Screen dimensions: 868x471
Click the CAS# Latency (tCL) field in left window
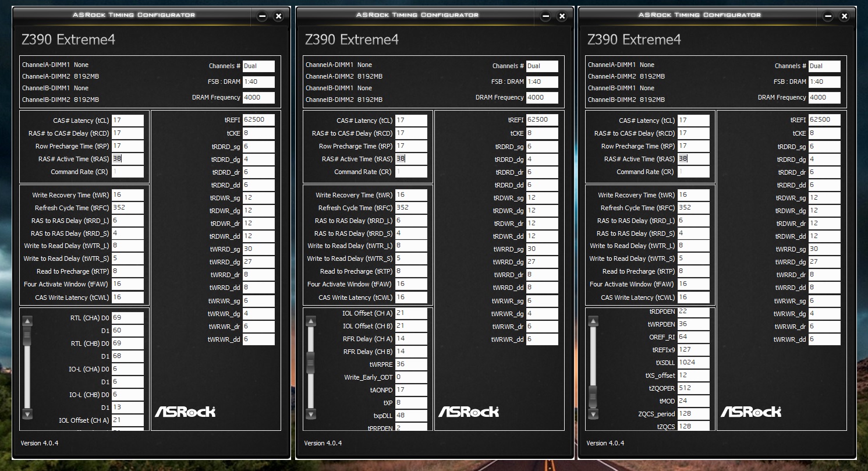(127, 121)
